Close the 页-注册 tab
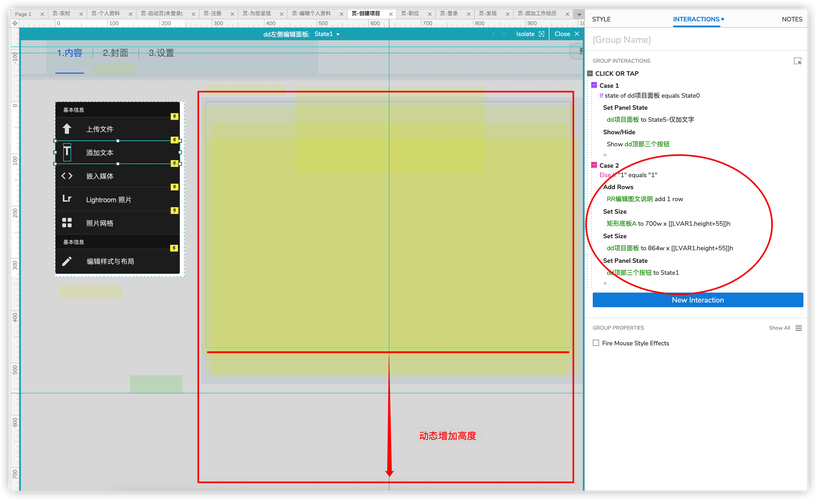 click(232, 14)
